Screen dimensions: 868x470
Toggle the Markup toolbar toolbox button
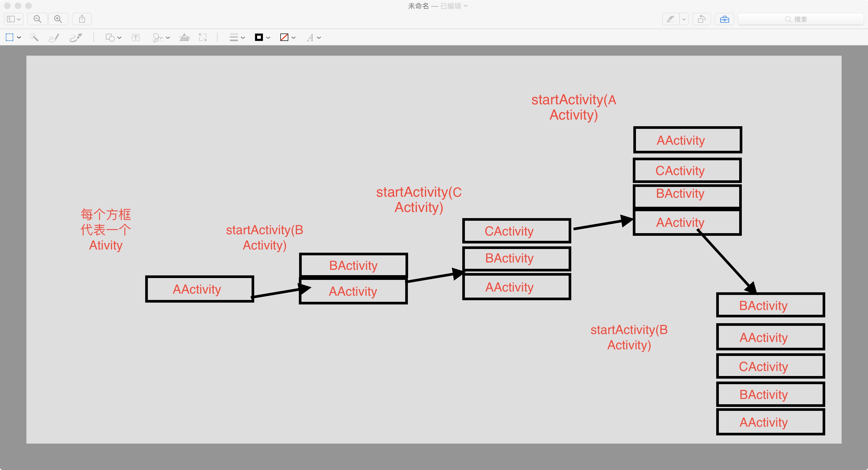[724, 19]
